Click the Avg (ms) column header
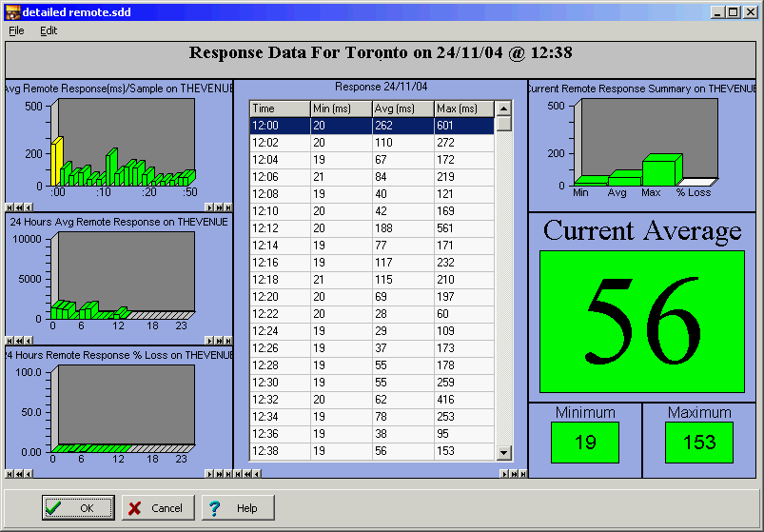 pyautogui.click(x=402, y=108)
